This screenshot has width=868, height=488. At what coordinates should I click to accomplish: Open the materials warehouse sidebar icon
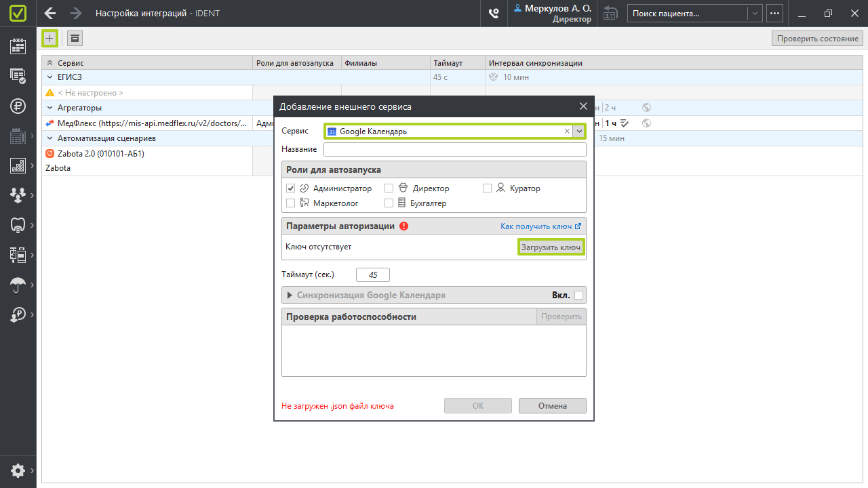tap(17, 255)
